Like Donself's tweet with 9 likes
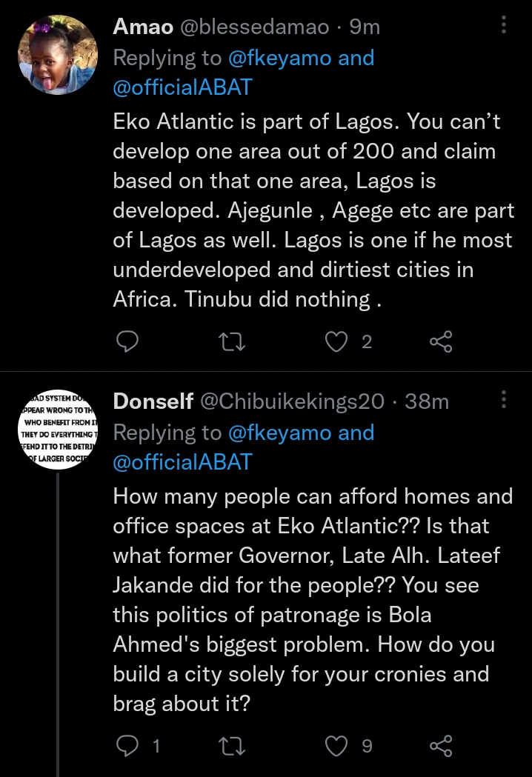This screenshot has height=777, width=532. [x=337, y=745]
